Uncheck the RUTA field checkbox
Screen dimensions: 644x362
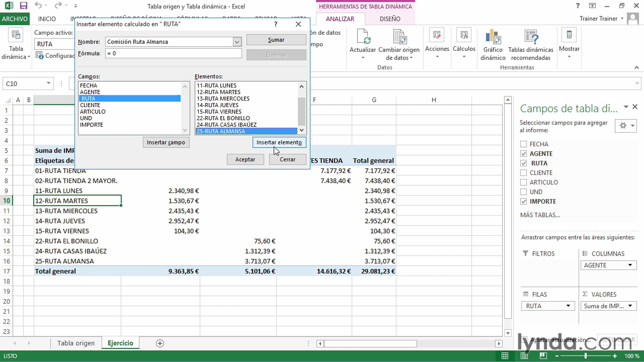click(x=524, y=163)
